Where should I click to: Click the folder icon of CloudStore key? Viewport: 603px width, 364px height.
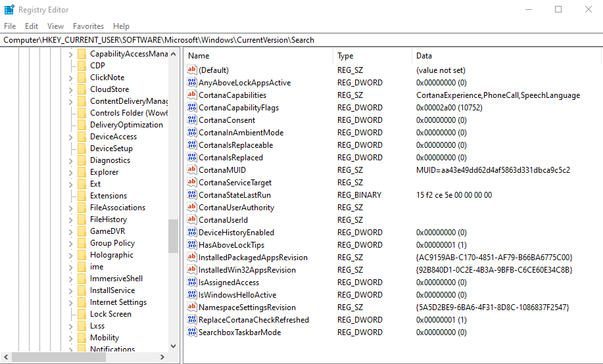[82, 89]
